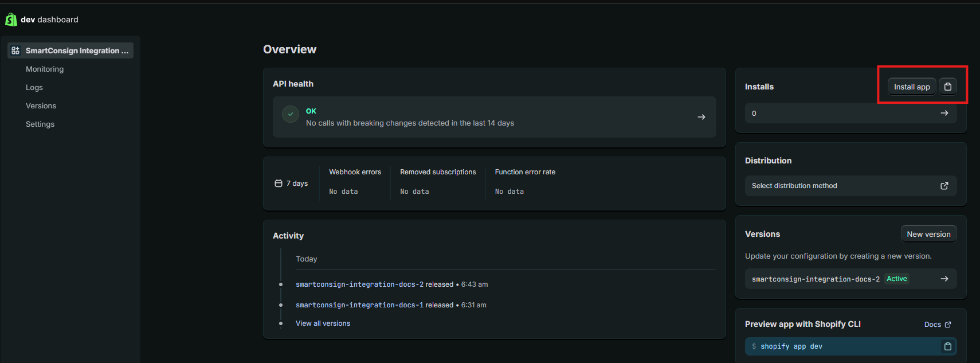Click the Overview page heading
Viewport: 980px width, 363px height.
point(289,49)
